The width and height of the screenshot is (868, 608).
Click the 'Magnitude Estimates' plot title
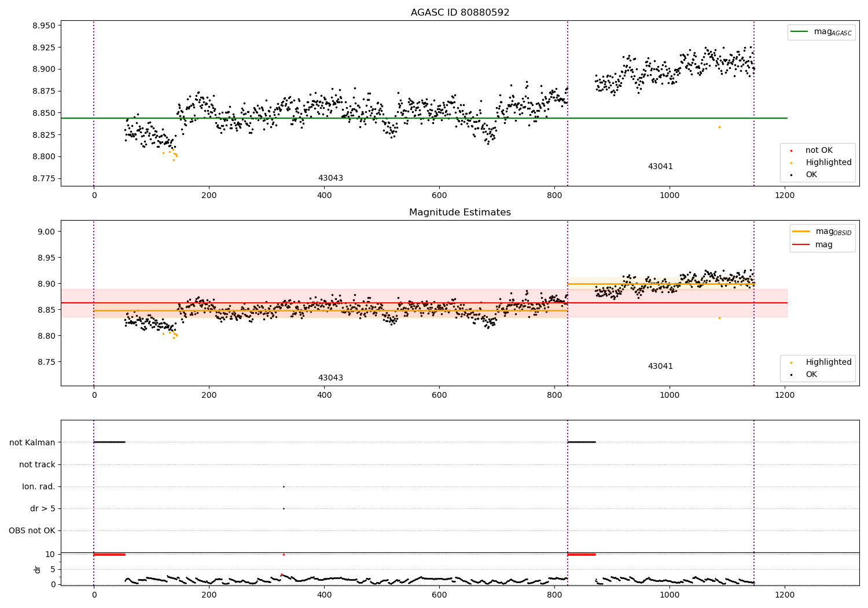[x=460, y=213]
